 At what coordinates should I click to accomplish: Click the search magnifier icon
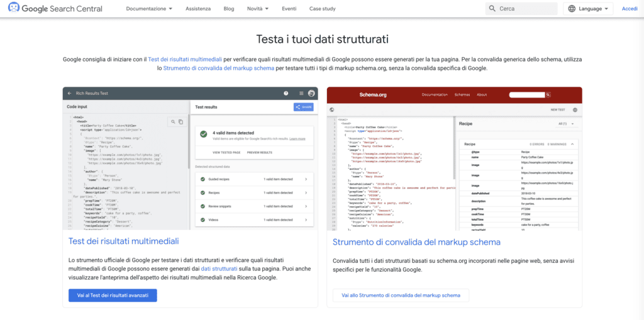(492, 9)
